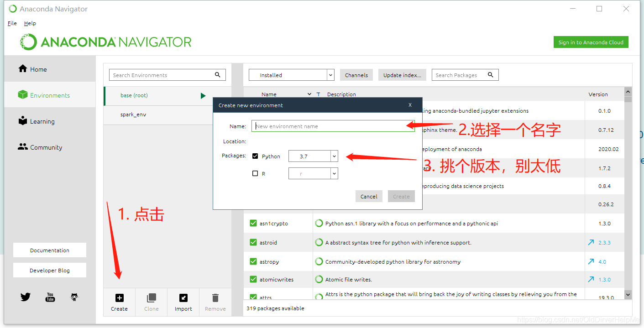Toggle the Python package checkbox
The width and height of the screenshot is (644, 328).
coord(255,156)
